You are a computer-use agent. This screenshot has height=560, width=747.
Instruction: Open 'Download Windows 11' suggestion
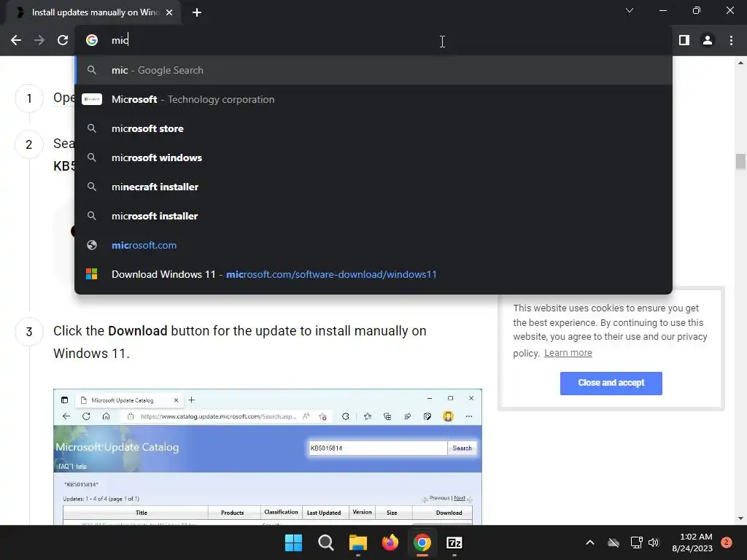coord(373,274)
